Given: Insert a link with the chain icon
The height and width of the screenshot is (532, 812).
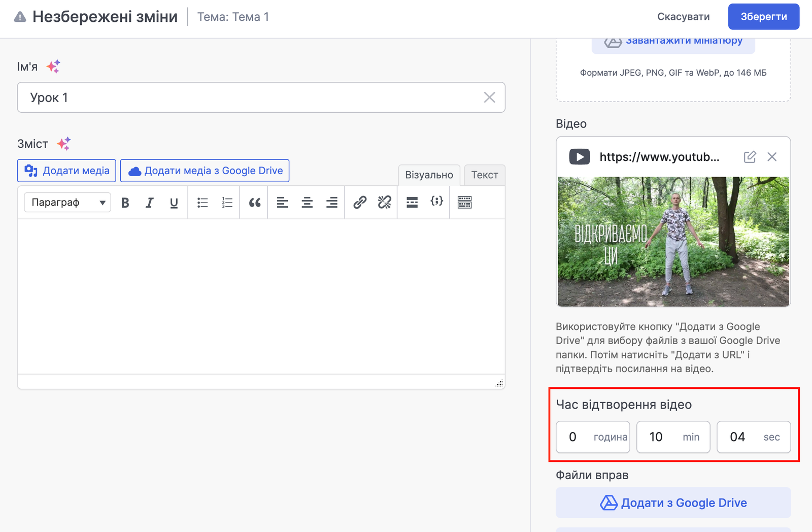Looking at the screenshot, I should [360, 203].
